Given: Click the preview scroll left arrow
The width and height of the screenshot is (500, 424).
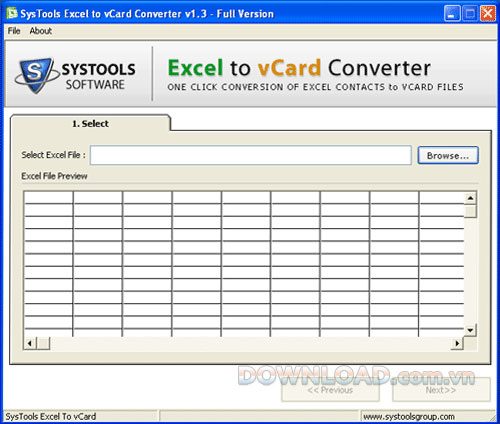Looking at the screenshot, I should click(x=30, y=343).
